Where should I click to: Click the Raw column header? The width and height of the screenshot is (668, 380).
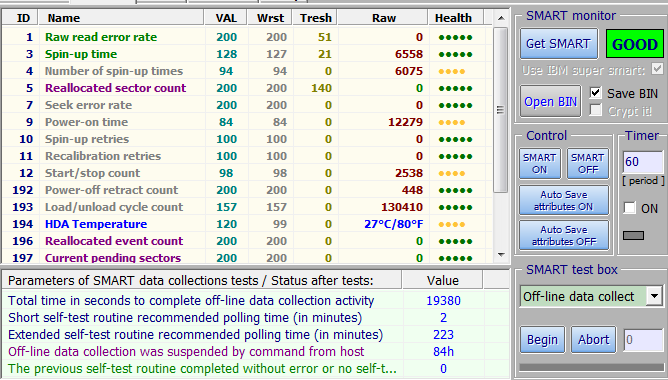pyautogui.click(x=383, y=18)
